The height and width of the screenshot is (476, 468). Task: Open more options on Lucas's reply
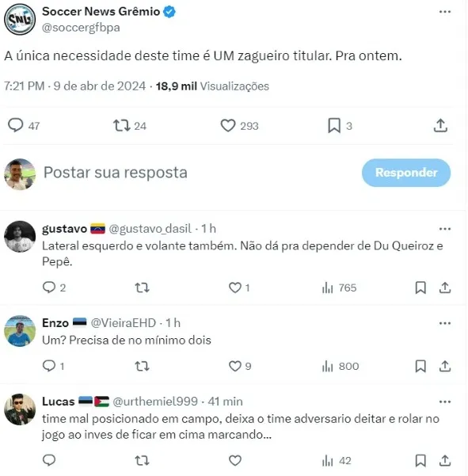click(x=444, y=402)
